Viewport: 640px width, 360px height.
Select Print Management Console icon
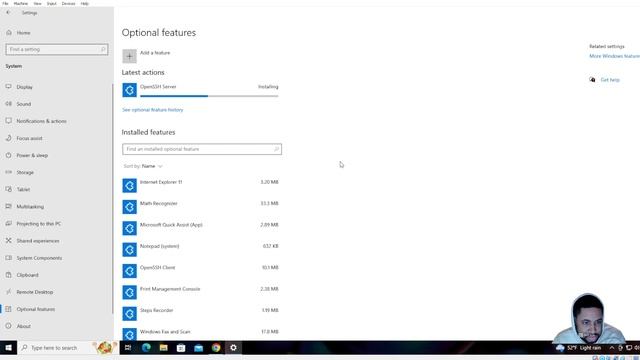coord(129,292)
